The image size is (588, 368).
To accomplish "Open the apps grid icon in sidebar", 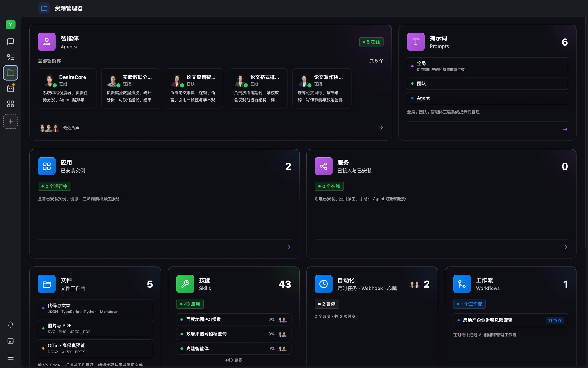I will pos(10,104).
